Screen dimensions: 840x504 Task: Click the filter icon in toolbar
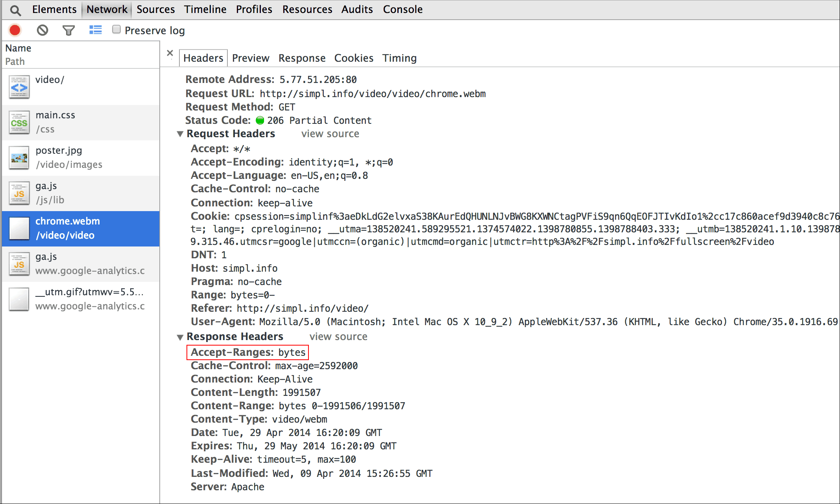68,30
